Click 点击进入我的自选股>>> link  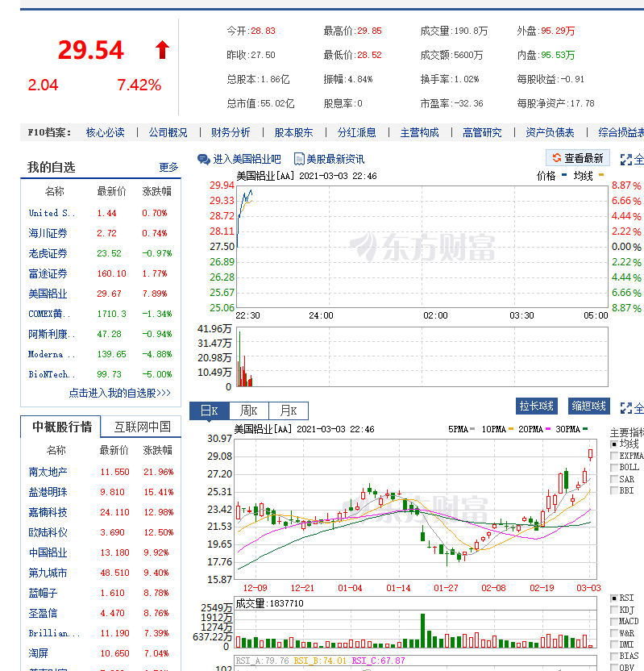tap(120, 393)
